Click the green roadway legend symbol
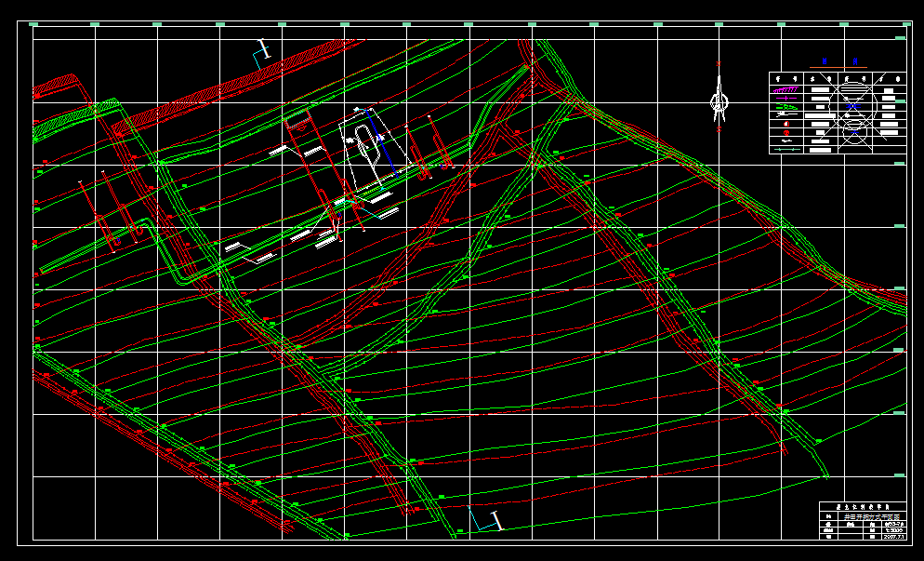Viewport: 924px width, 561px height. point(786,107)
